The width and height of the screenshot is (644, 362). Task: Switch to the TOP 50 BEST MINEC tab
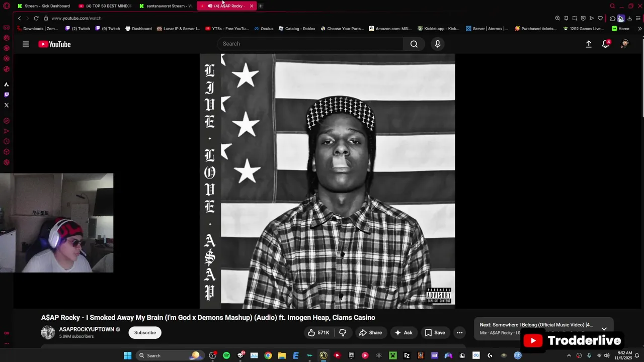coord(106,6)
